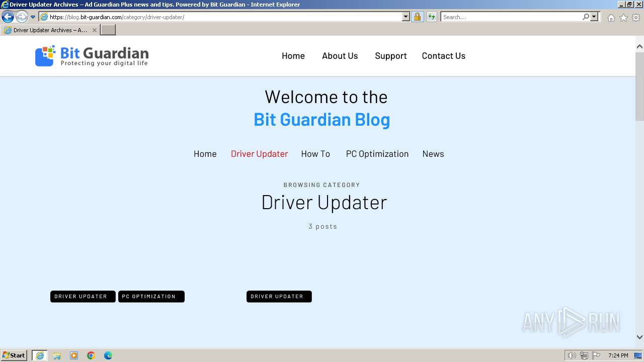Click the PC OPTIMIZATION tag badge
The image size is (644, 362).
click(151, 297)
